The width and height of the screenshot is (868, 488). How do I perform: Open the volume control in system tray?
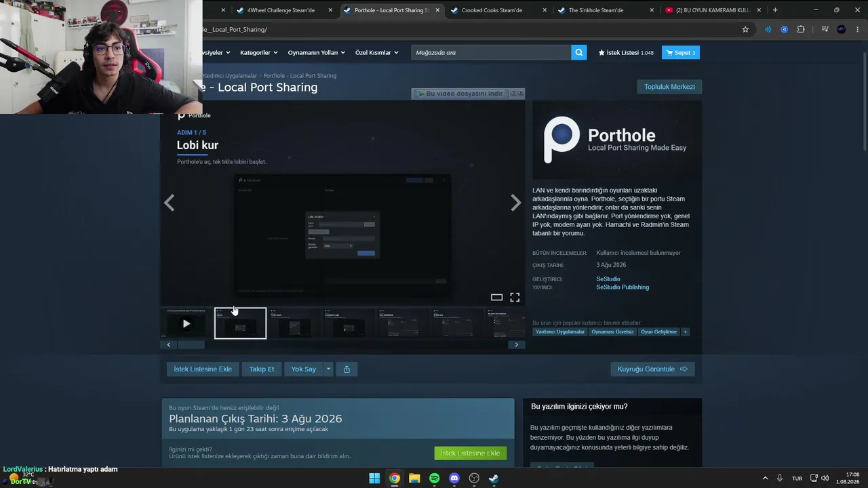coord(825,478)
